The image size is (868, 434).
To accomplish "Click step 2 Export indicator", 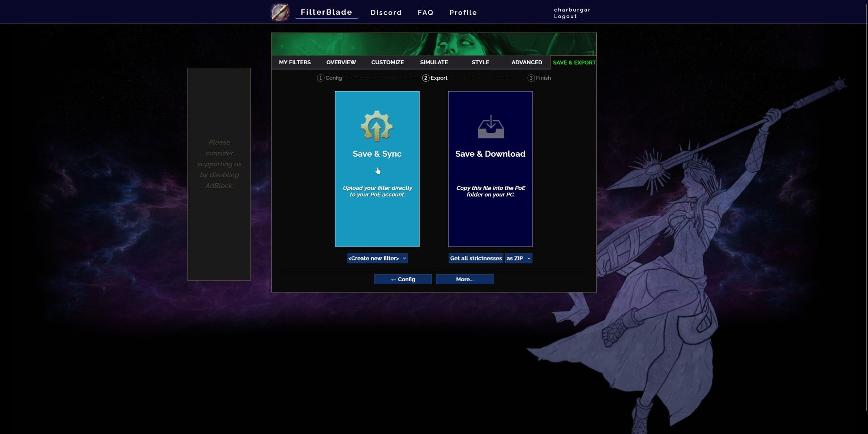I will (435, 78).
